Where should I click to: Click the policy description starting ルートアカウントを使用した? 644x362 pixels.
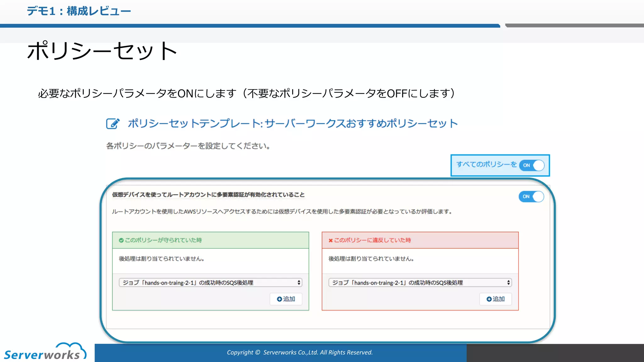[x=282, y=211]
